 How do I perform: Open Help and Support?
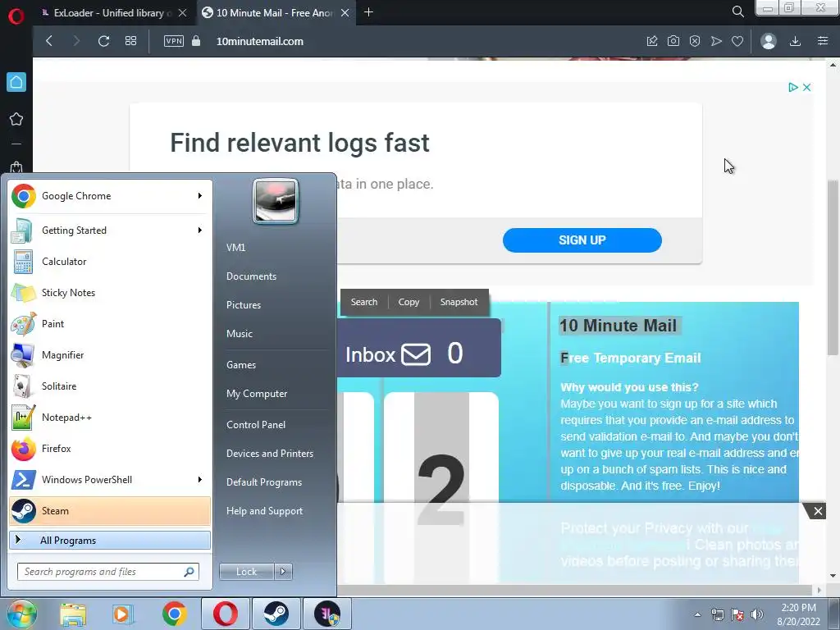tap(264, 511)
